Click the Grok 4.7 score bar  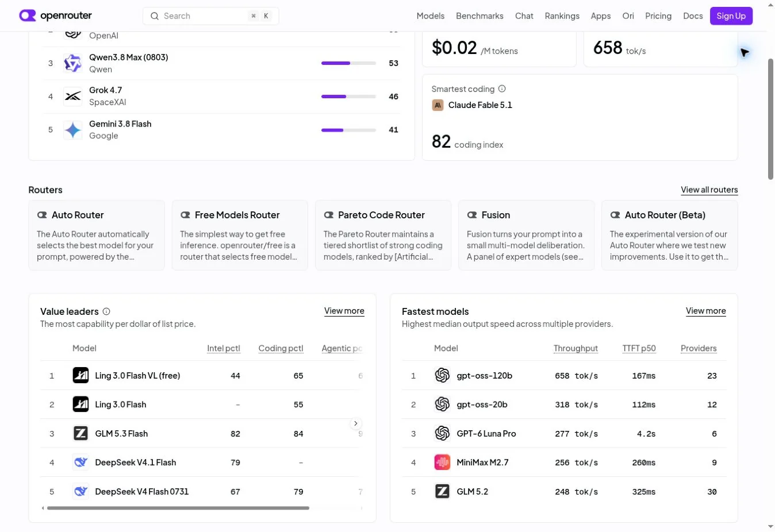tap(349, 97)
